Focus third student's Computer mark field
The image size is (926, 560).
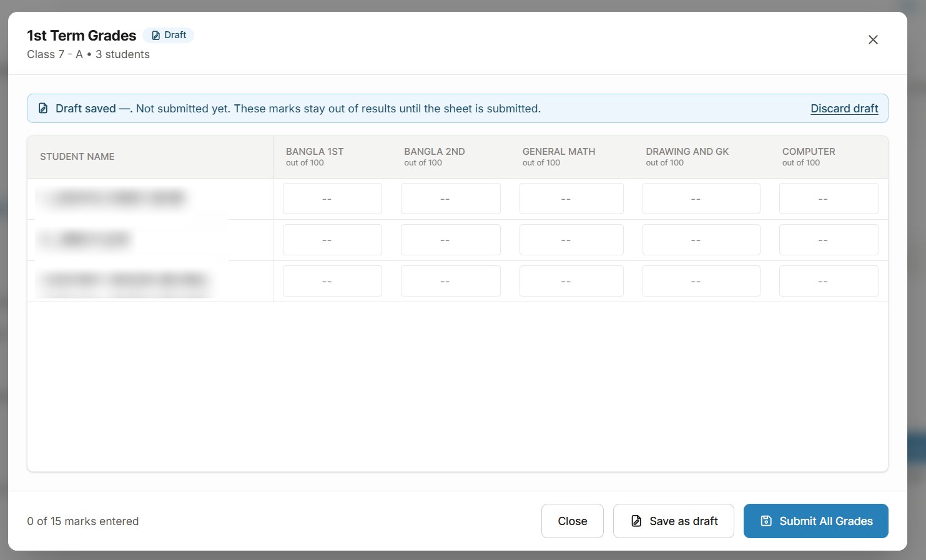829,281
